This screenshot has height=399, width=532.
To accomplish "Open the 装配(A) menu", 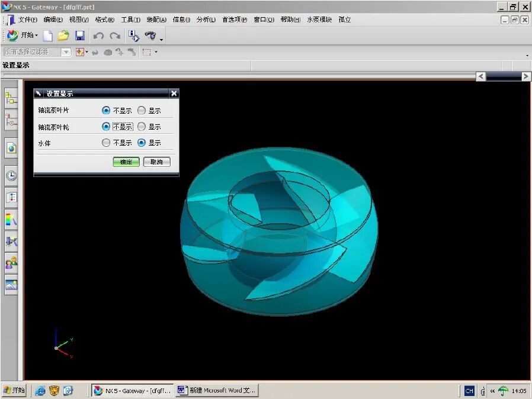I will pyautogui.click(x=156, y=20).
